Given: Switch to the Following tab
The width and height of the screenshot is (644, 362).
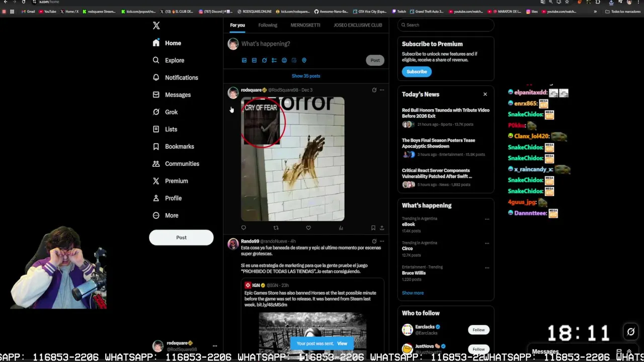Looking at the screenshot, I should (268, 25).
